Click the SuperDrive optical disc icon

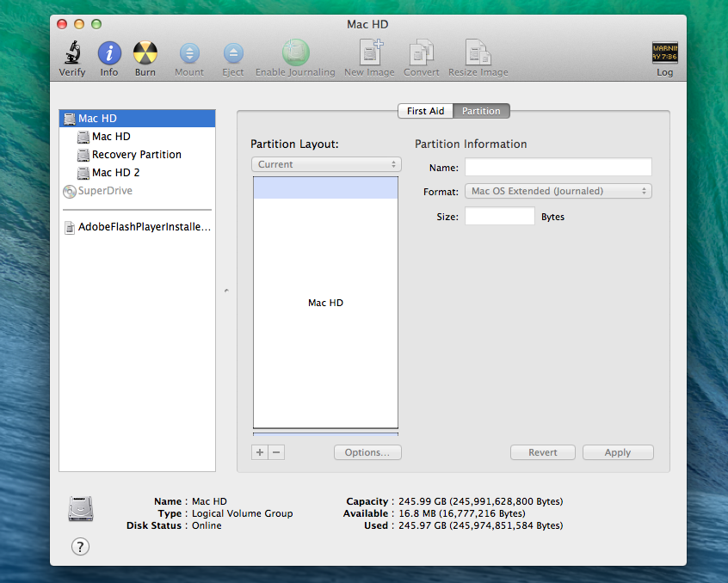click(69, 191)
